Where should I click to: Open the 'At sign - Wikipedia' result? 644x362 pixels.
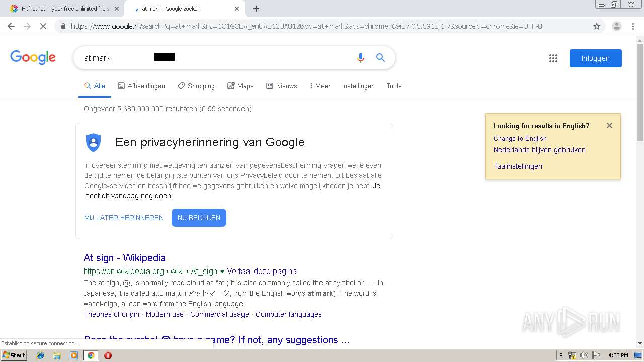[x=124, y=258]
